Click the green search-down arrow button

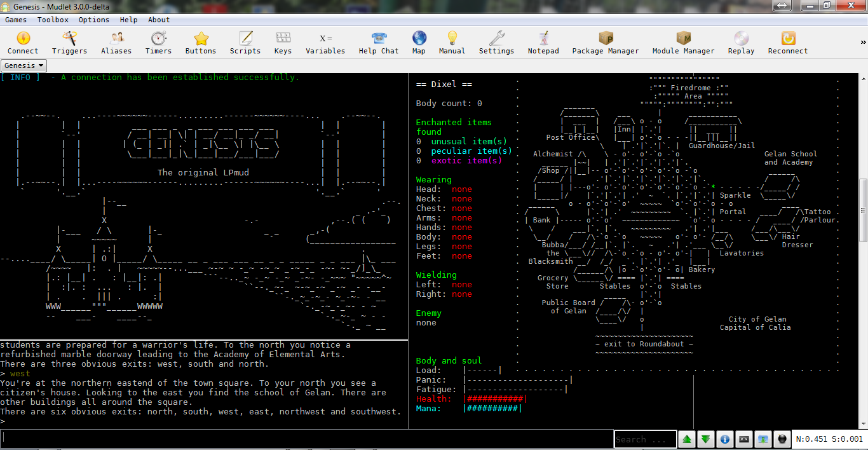[x=706, y=439]
